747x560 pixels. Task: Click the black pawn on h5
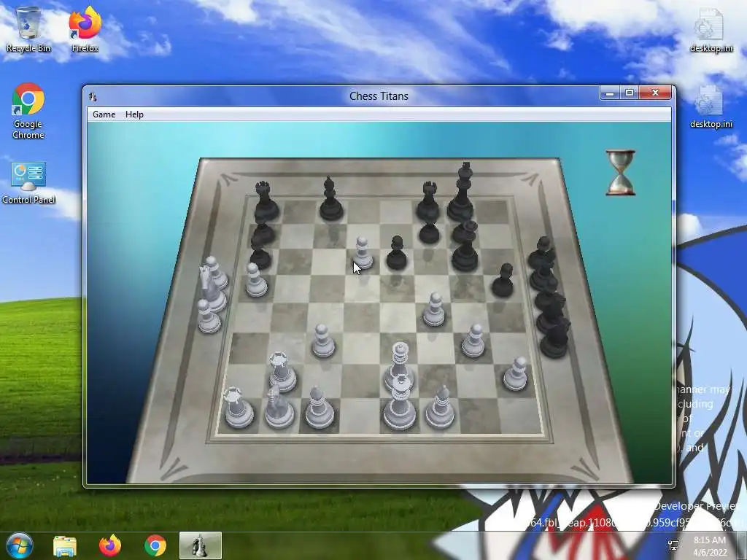(x=503, y=281)
